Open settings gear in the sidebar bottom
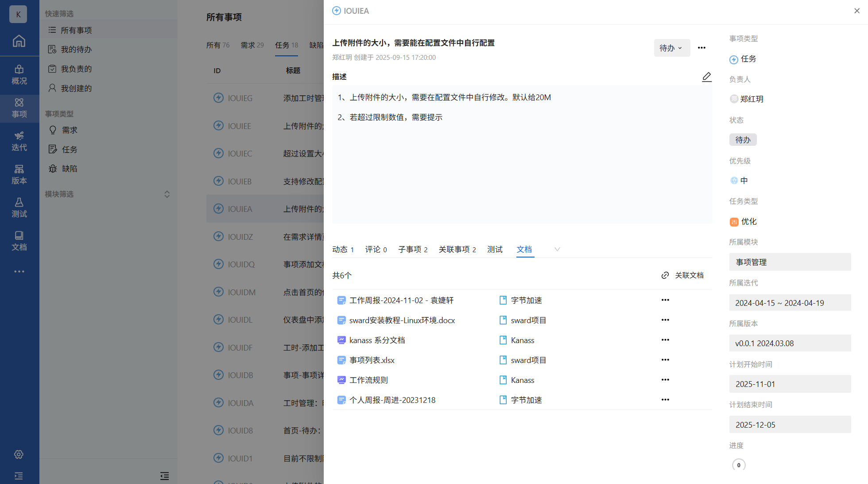Viewport: 868px width, 484px height. coord(19,454)
